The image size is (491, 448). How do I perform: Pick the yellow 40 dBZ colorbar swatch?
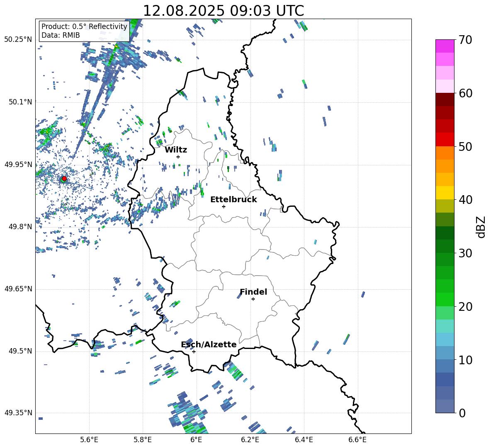tap(445, 193)
